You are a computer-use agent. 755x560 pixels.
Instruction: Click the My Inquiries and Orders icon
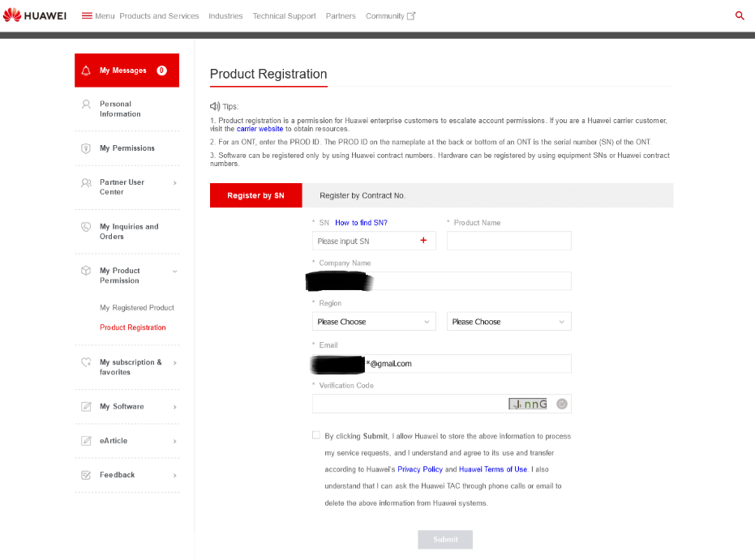[86, 227]
